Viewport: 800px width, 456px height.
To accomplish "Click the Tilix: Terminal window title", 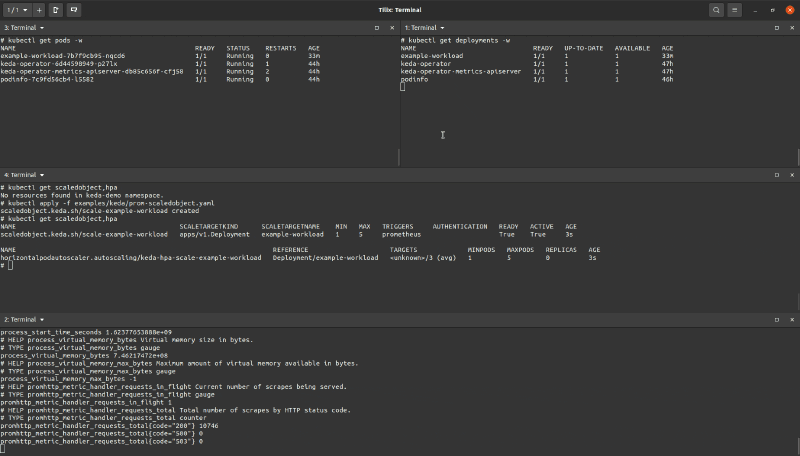I will click(x=400, y=10).
